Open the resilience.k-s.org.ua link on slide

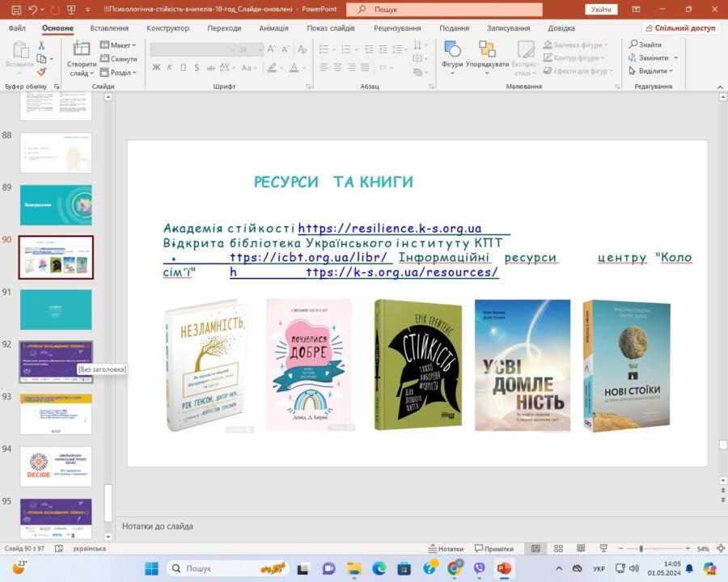point(390,228)
